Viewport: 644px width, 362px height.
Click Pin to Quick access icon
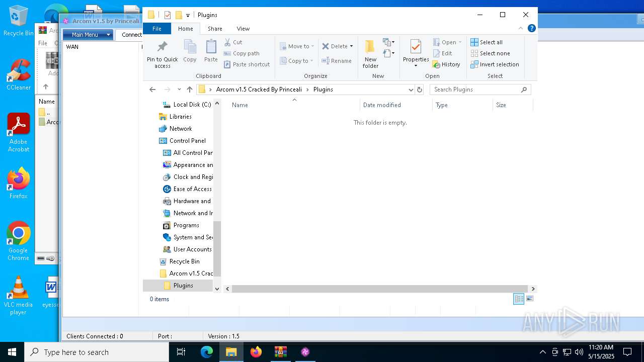[162, 47]
